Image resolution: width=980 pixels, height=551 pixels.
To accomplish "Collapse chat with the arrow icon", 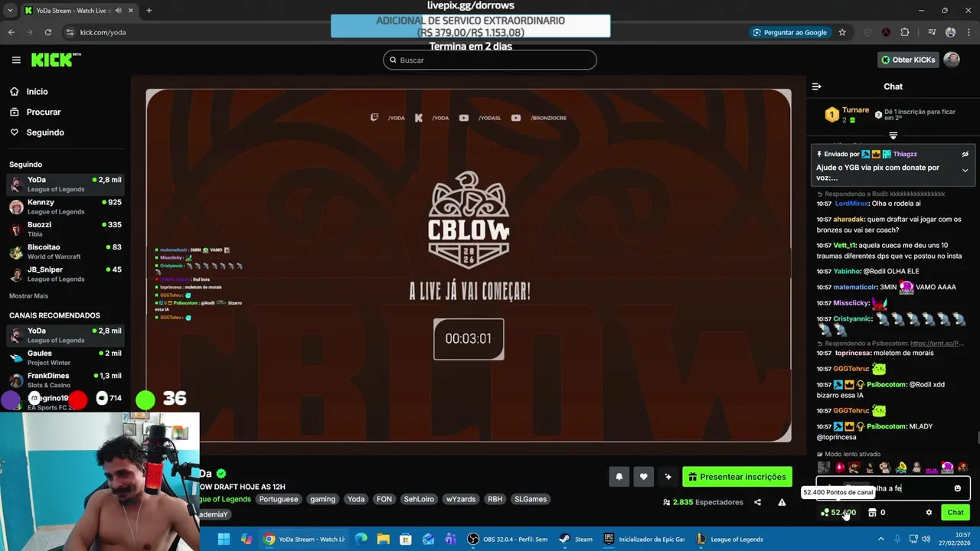I will pos(816,86).
